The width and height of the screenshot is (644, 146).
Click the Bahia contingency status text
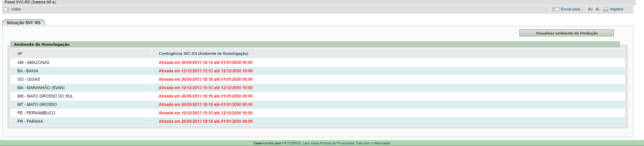point(206,71)
